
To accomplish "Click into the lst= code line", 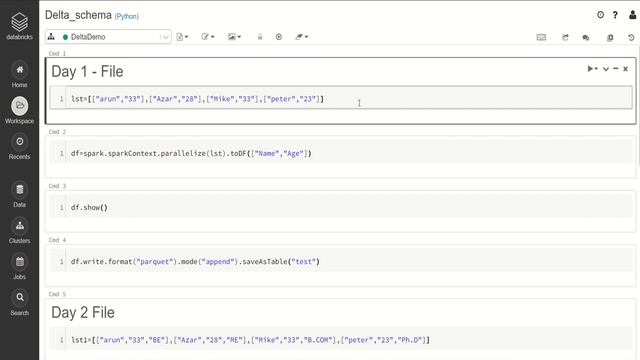I will (x=341, y=99).
